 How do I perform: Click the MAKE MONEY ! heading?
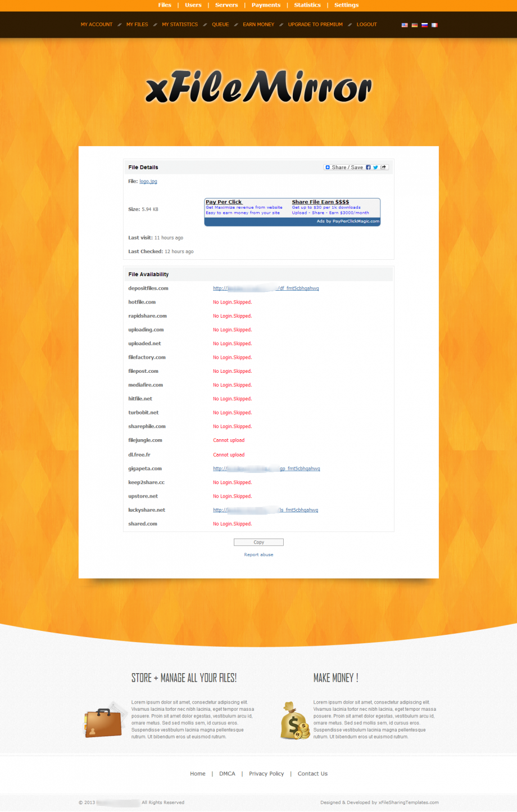pyautogui.click(x=335, y=678)
